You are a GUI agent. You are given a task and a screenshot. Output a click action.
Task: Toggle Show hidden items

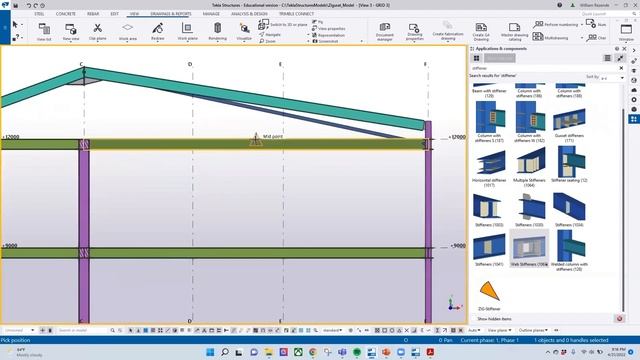click(x=494, y=319)
